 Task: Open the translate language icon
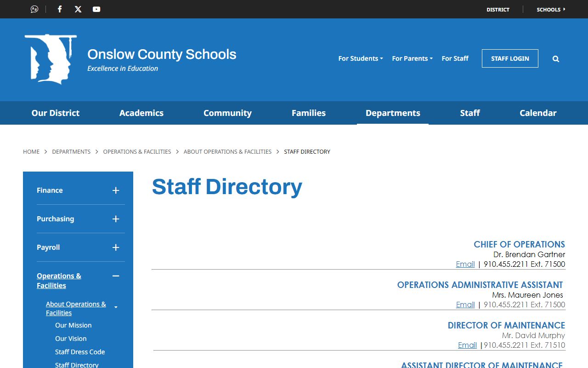34,9
